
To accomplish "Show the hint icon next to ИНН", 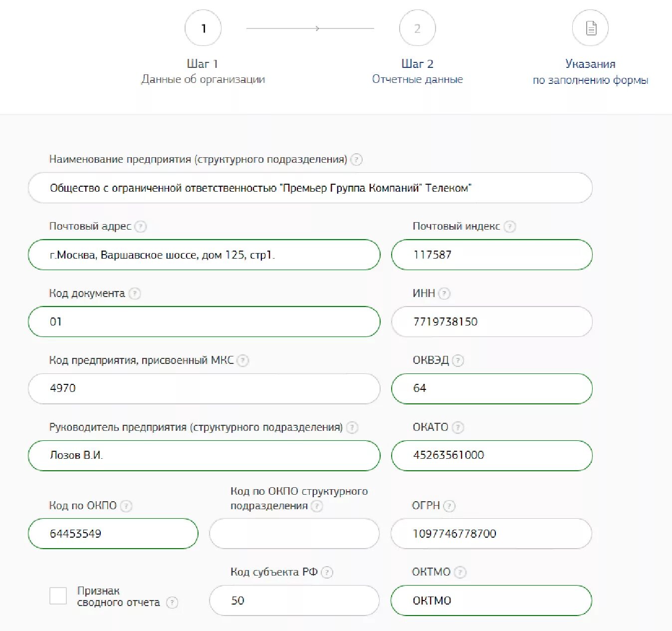I will 444,294.
